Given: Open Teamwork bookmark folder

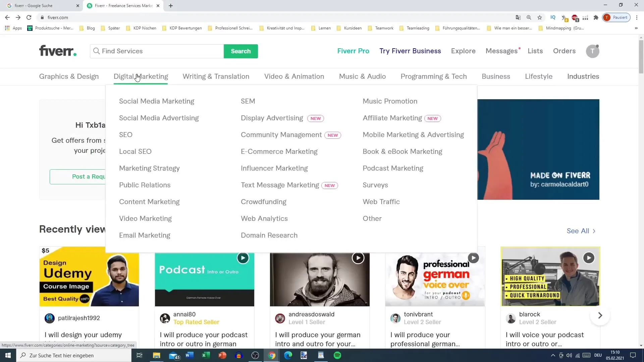Looking at the screenshot, I should [x=381, y=28].
